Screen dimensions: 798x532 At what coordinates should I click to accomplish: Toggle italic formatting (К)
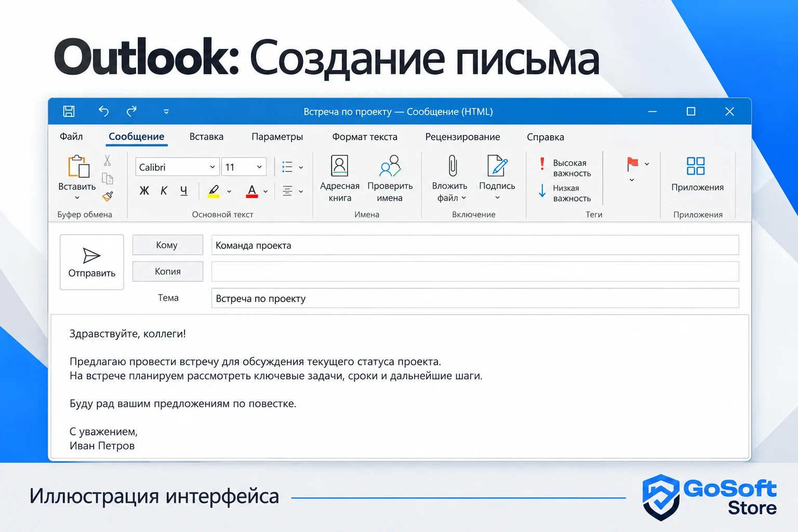(x=164, y=191)
